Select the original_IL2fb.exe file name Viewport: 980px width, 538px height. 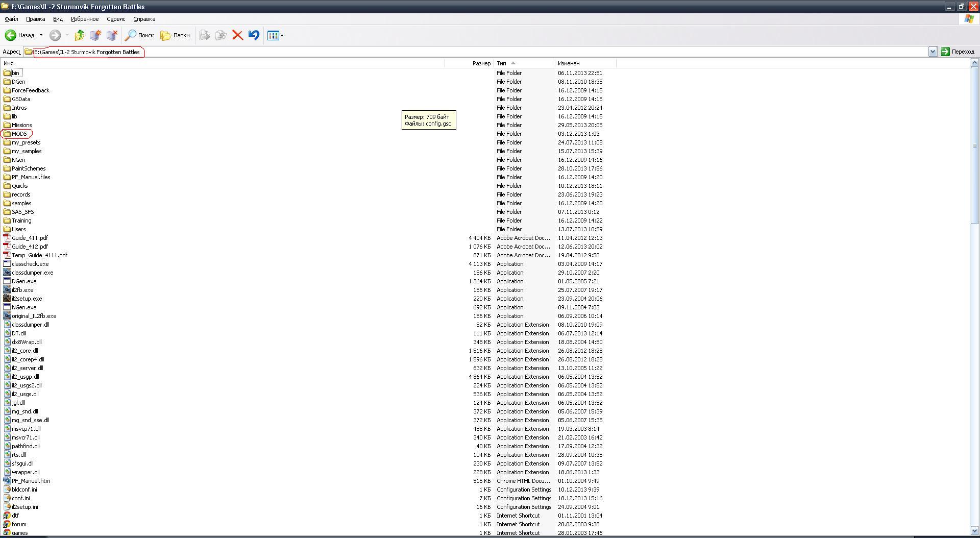coord(34,316)
